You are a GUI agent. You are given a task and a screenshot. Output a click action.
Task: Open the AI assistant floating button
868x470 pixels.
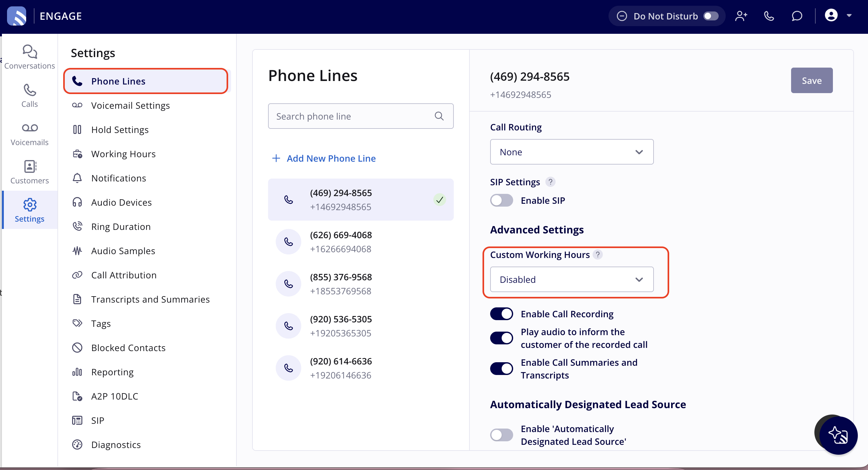click(838, 435)
